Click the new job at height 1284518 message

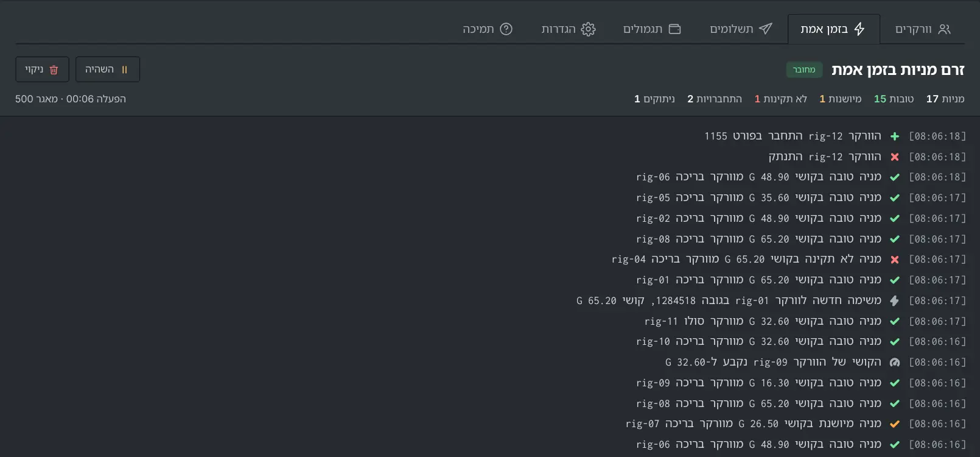click(x=729, y=301)
